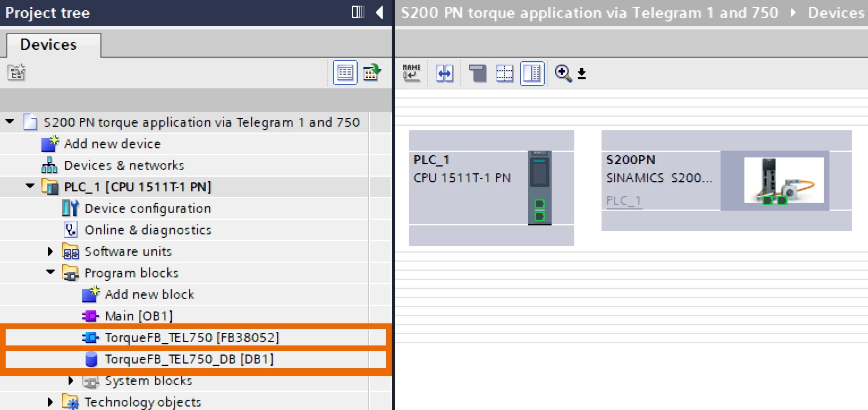Select Technology objects entry
Image resolution: width=868 pixels, height=410 pixels.
pyautogui.click(x=143, y=402)
